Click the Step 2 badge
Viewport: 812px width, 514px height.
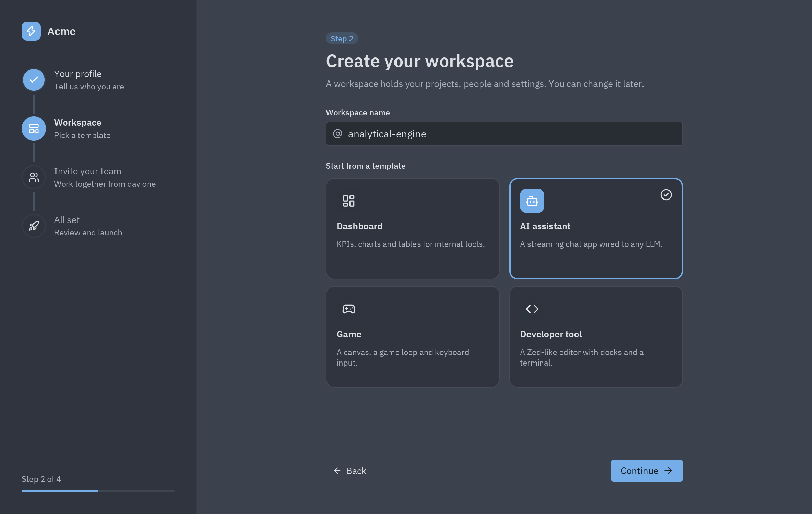(342, 38)
